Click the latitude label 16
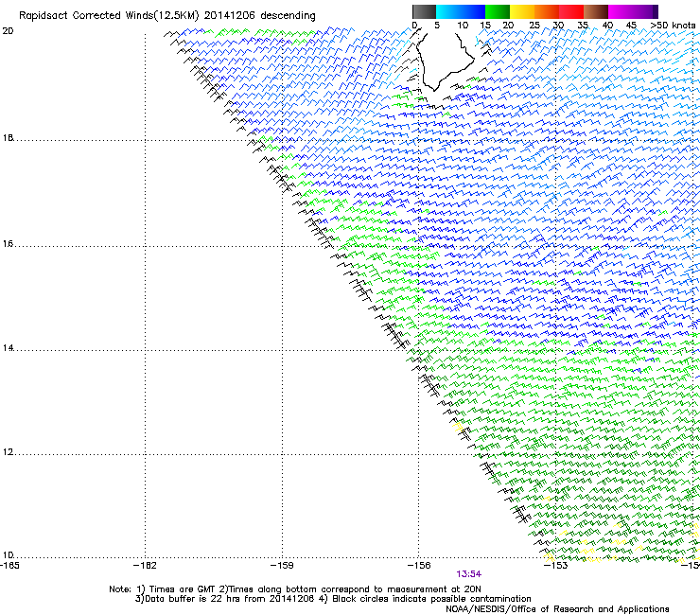 click(x=8, y=244)
